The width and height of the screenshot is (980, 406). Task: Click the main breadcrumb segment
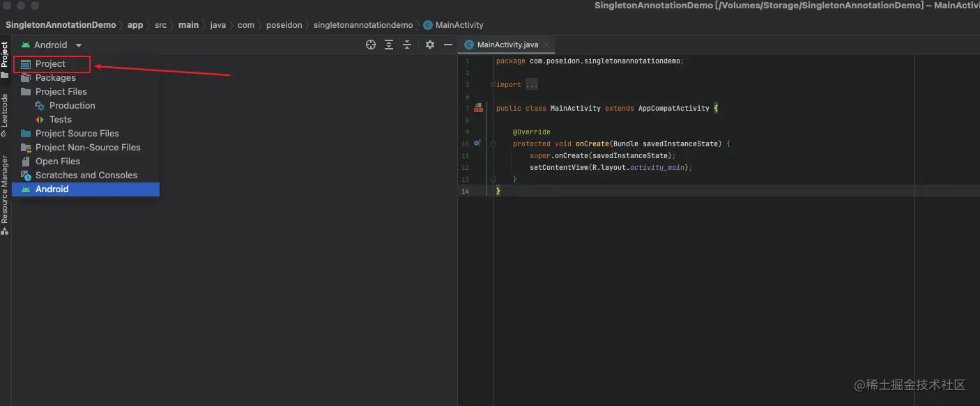pos(188,24)
